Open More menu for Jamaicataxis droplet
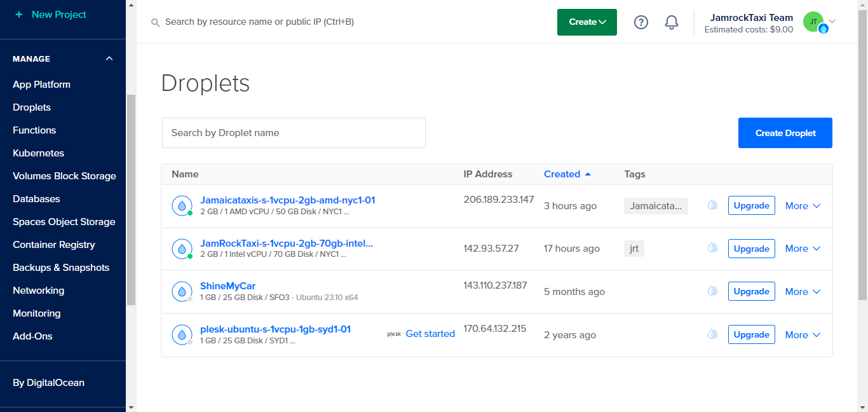This screenshot has height=412, width=868. 803,206
